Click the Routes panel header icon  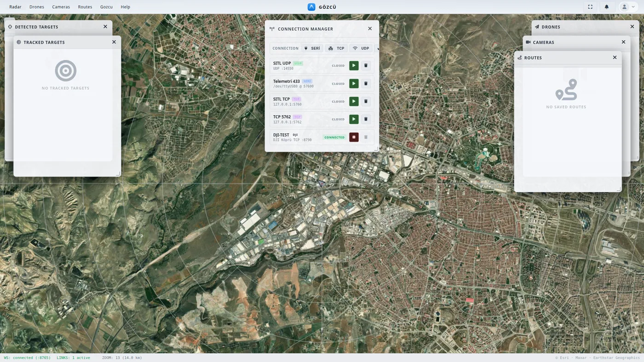click(519, 58)
